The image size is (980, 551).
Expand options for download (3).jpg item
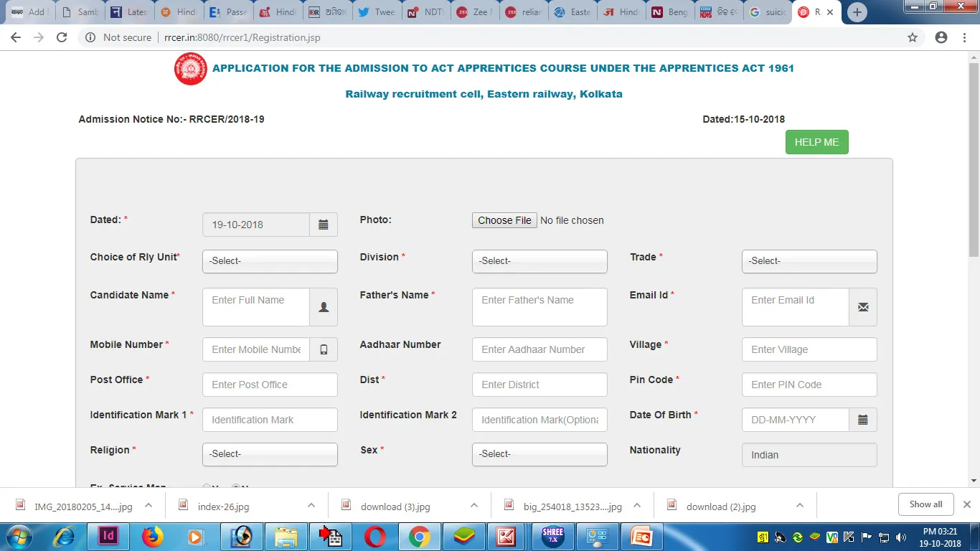pos(474,505)
